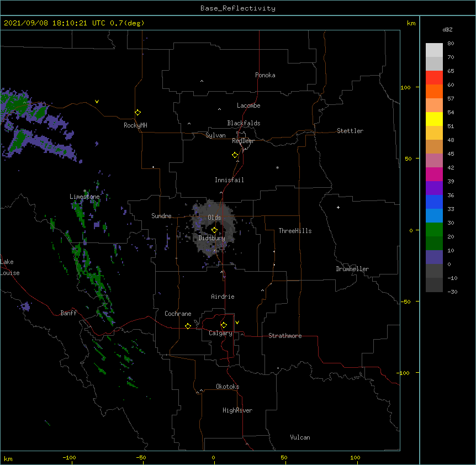476x465 pixels.
Task: Select the 48 dBZ brown-orange swatch
Action: [434, 146]
